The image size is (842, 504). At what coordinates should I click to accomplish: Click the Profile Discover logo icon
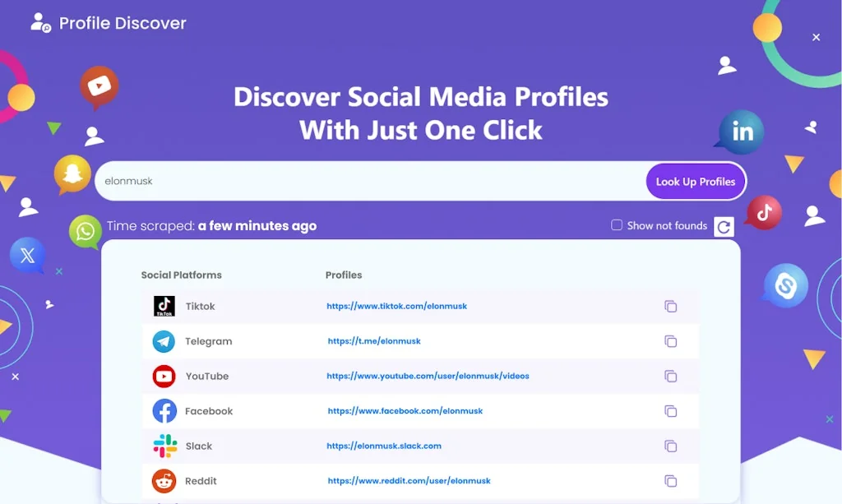tap(38, 22)
